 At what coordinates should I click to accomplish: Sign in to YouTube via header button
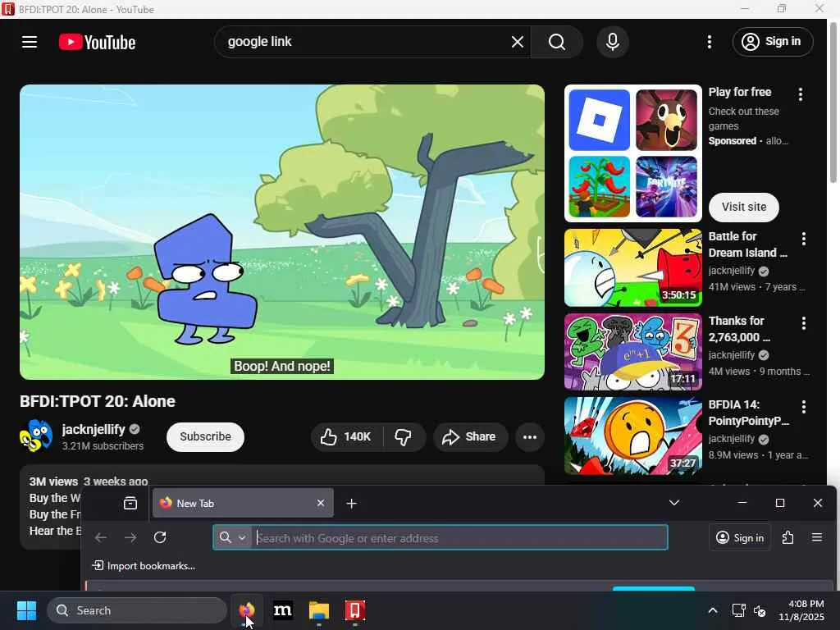tap(773, 42)
